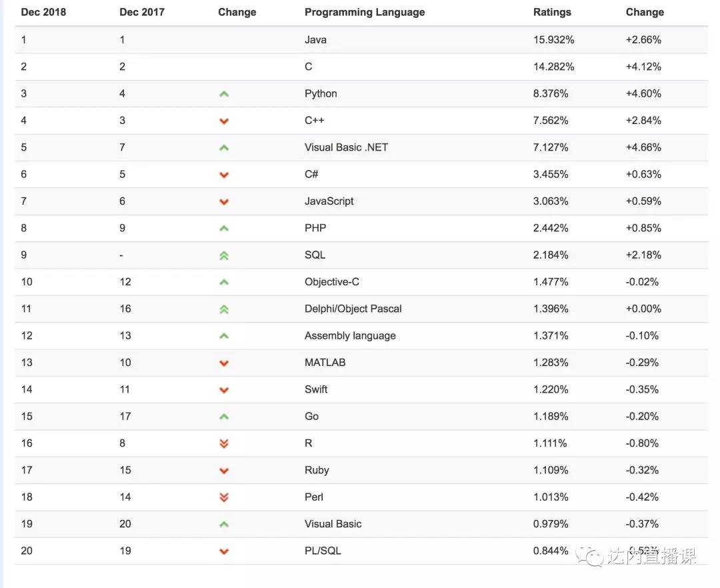The height and width of the screenshot is (588, 720).
Task: Select the Programming Language column header
Action: (x=365, y=13)
